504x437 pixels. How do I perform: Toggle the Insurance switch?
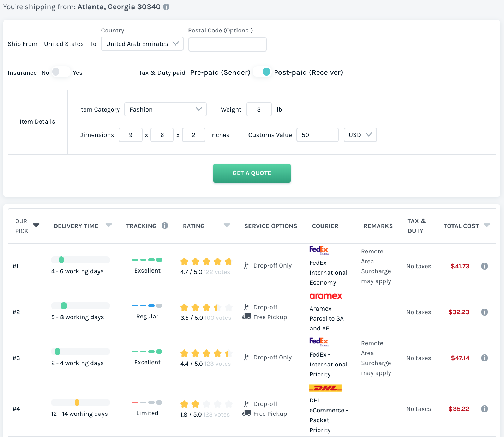[x=61, y=72]
